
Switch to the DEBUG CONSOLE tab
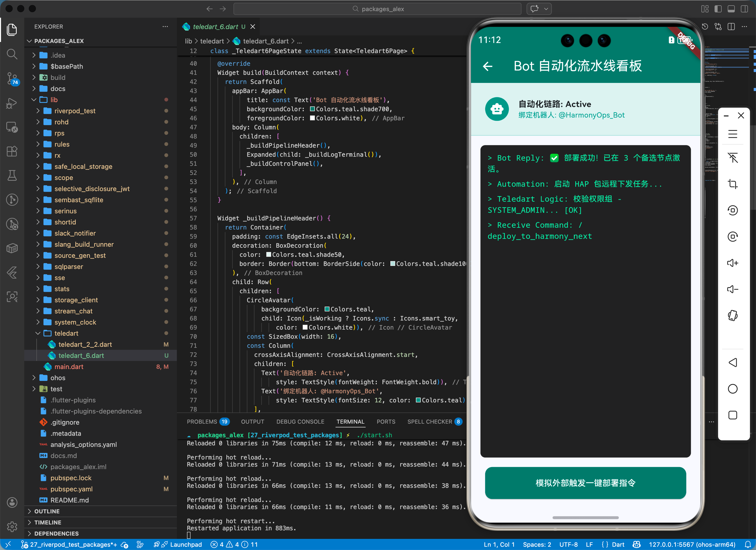(x=300, y=422)
